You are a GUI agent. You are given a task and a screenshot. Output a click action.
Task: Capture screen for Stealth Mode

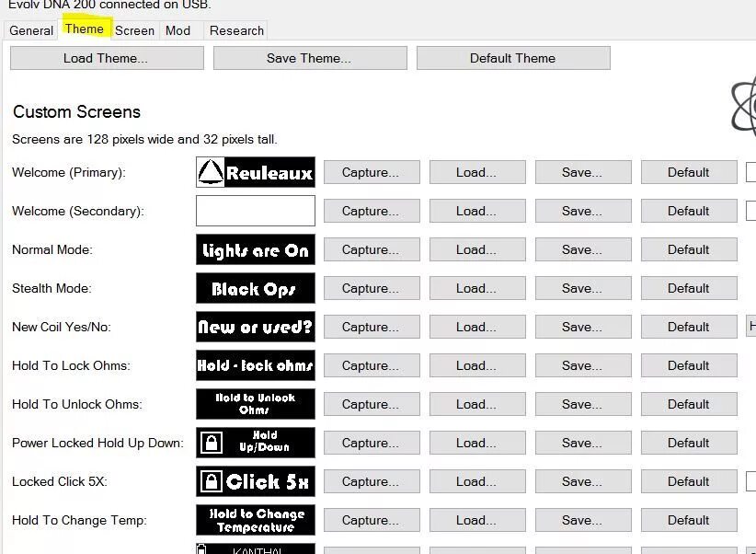click(372, 288)
